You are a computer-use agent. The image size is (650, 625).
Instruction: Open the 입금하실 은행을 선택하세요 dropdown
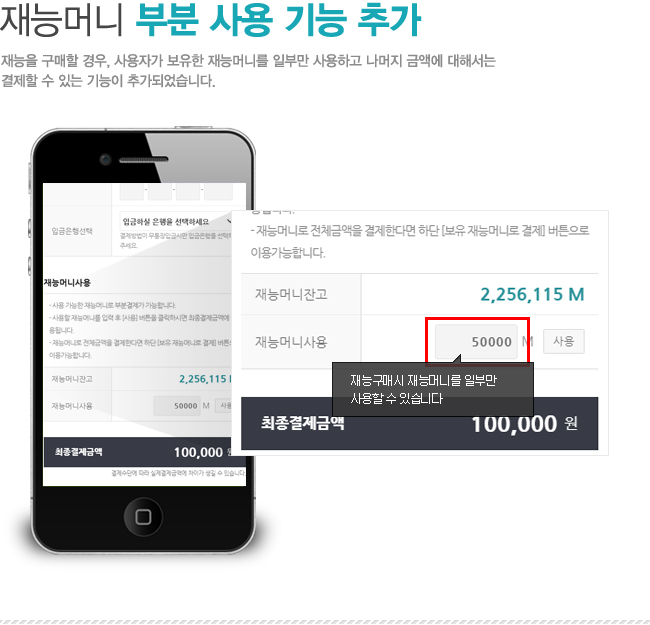[176, 222]
